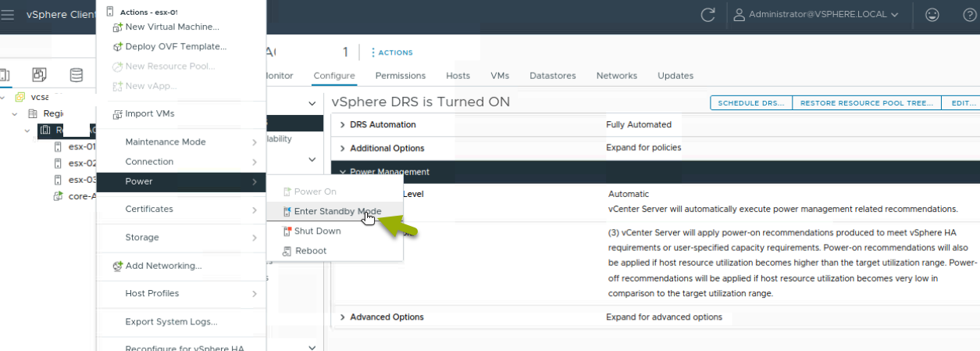Click RESTORE RESOURCE POOL TREE button

(x=867, y=102)
